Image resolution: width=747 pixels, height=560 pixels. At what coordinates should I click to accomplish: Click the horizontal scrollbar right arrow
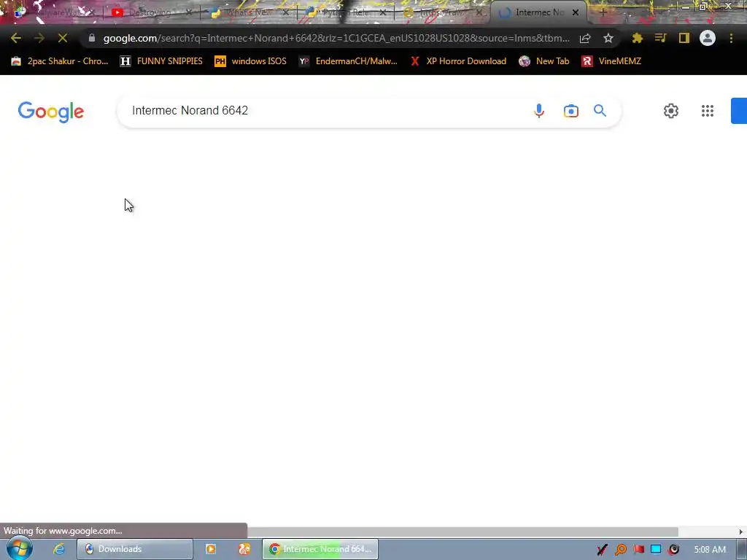coord(741,532)
